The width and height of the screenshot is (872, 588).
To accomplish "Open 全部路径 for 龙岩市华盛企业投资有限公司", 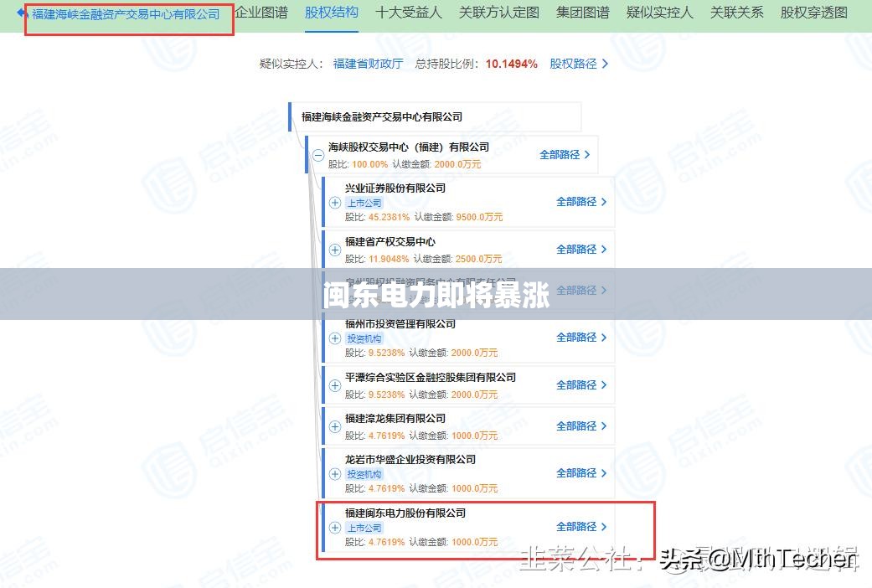I will (x=581, y=473).
